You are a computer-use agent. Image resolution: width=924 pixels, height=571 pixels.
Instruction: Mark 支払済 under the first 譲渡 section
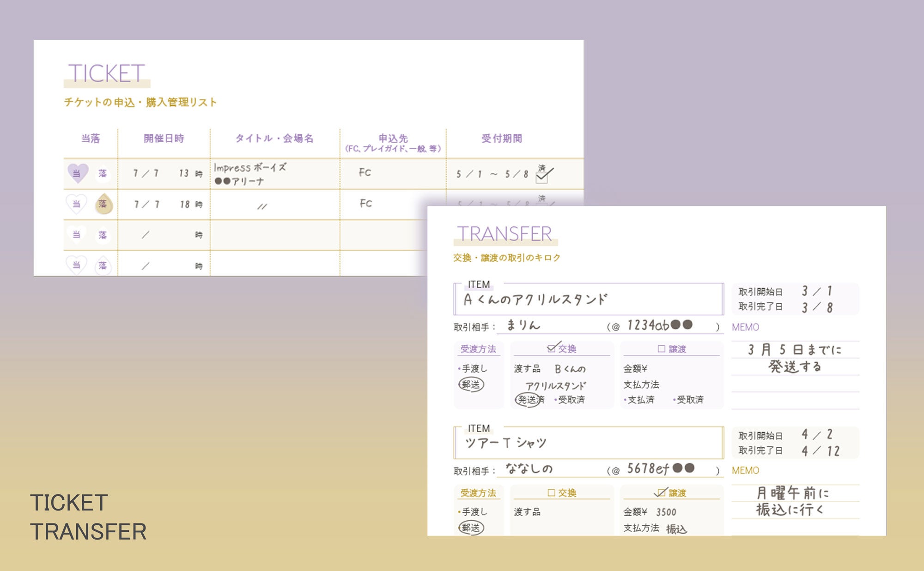tap(640, 400)
